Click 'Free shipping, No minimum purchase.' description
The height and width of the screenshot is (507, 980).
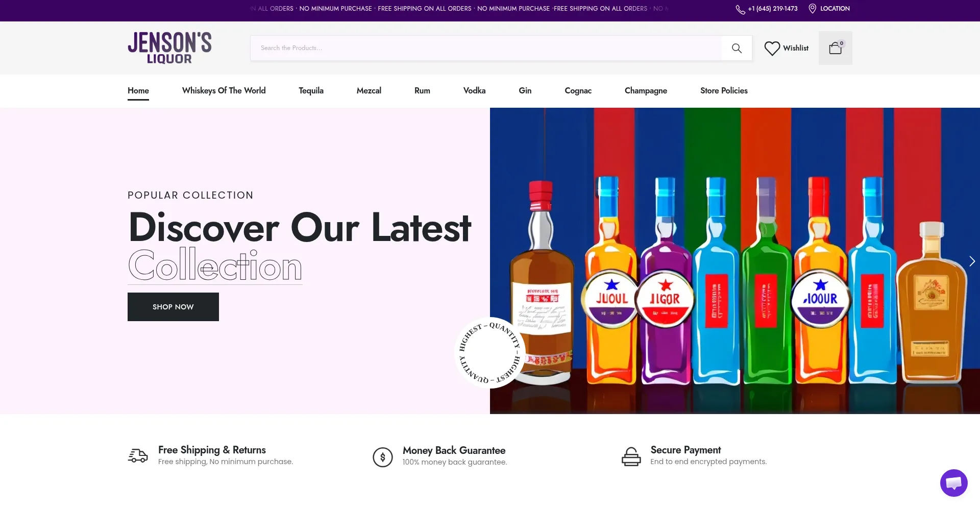226,462
